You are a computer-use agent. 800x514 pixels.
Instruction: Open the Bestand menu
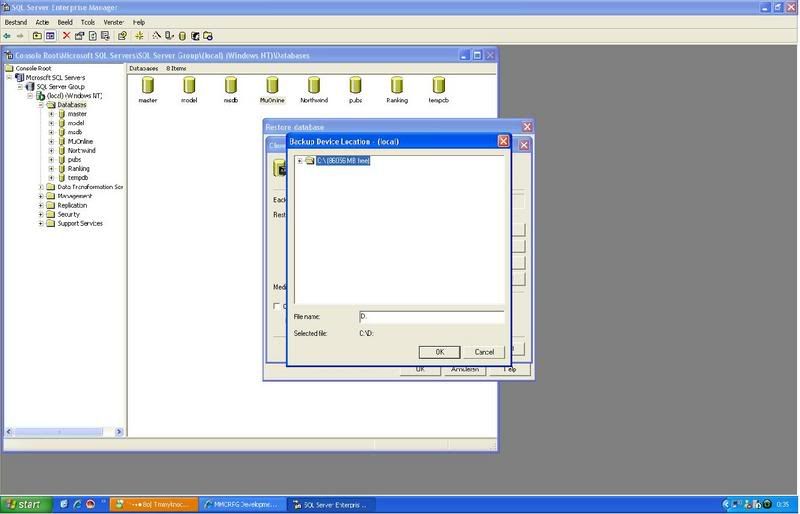(16, 21)
